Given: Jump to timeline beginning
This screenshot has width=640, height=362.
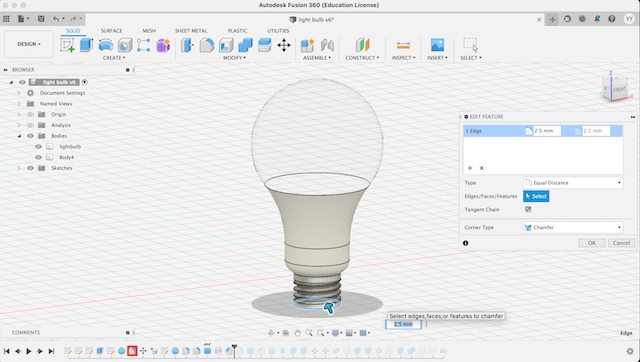Looking at the screenshot, I should 7,351.
